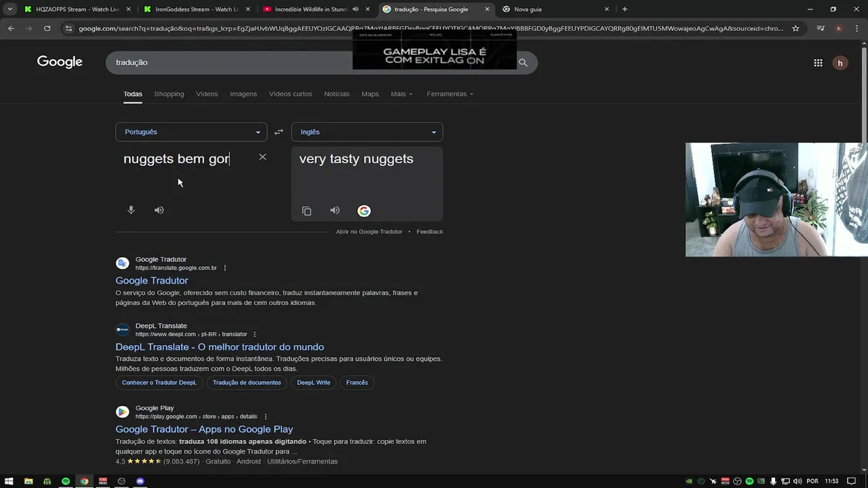The width and height of the screenshot is (868, 488).
Task: Click Tradução de documentos chip
Action: pos(247,383)
